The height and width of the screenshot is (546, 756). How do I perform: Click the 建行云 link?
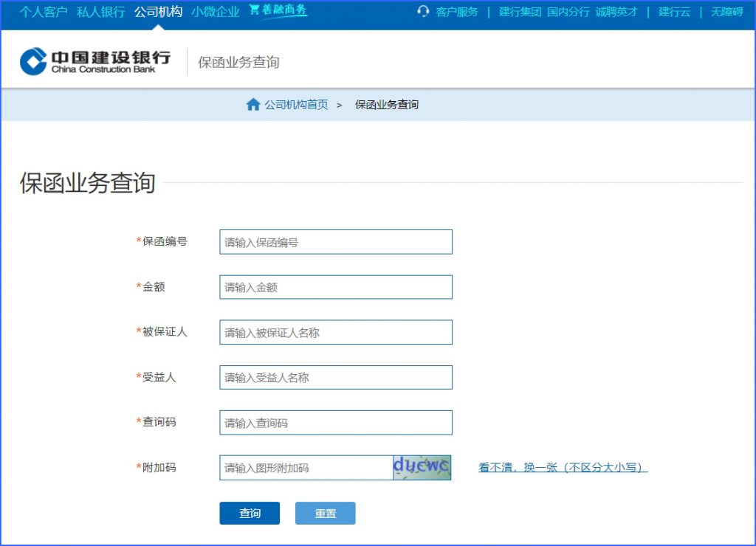(673, 12)
